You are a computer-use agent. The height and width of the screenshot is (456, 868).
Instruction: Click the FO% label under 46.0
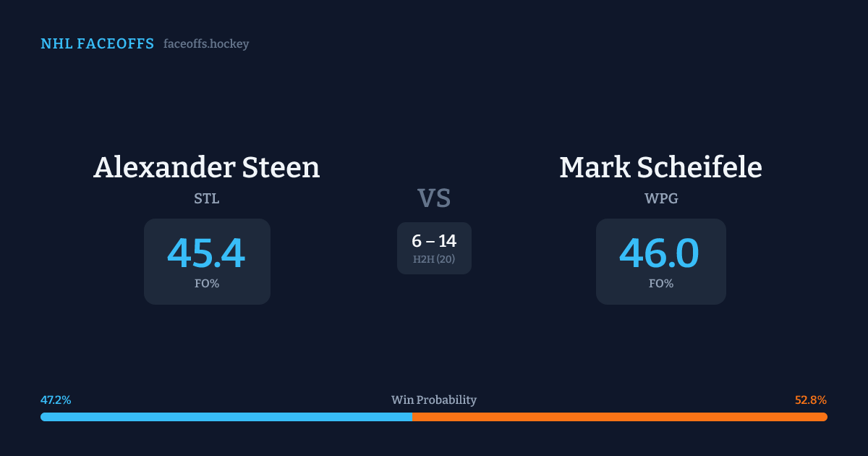[x=661, y=284]
